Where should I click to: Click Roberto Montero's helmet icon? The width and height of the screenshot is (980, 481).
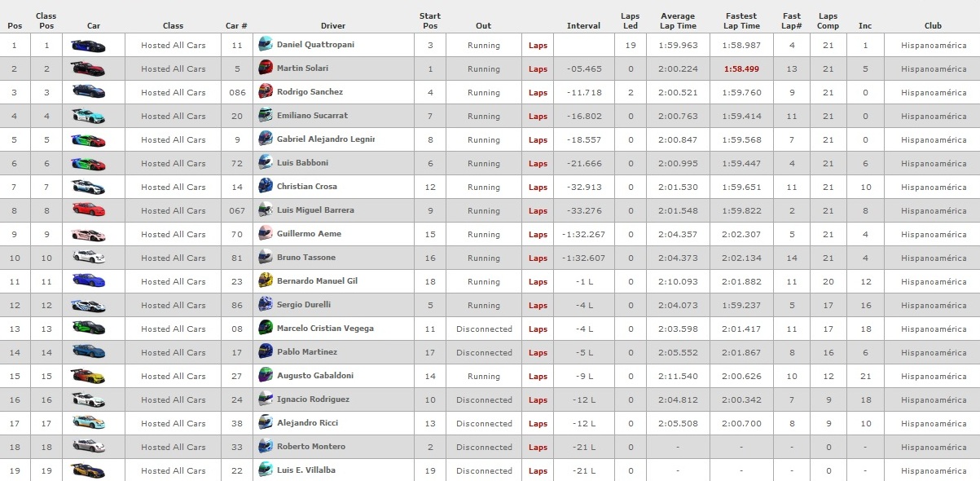[265, 446]
